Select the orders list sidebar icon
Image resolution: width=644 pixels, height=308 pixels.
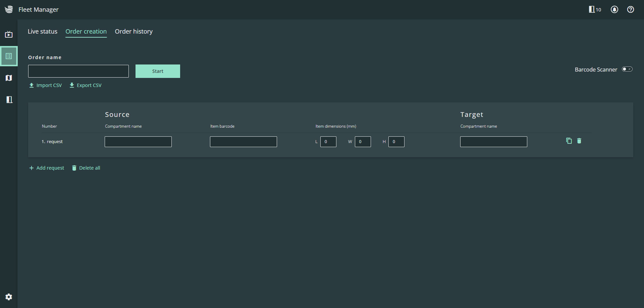tap(9, 56)
